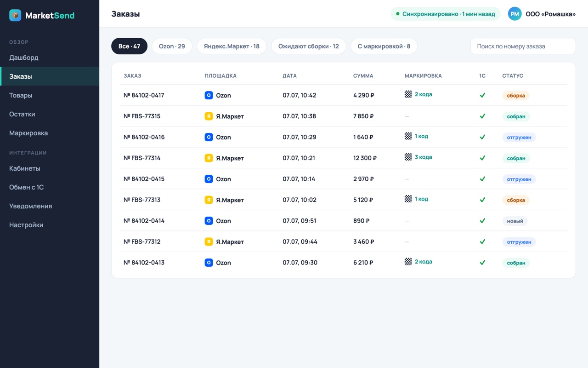Click Ozon icon in order 84102-0415 row

209,179
